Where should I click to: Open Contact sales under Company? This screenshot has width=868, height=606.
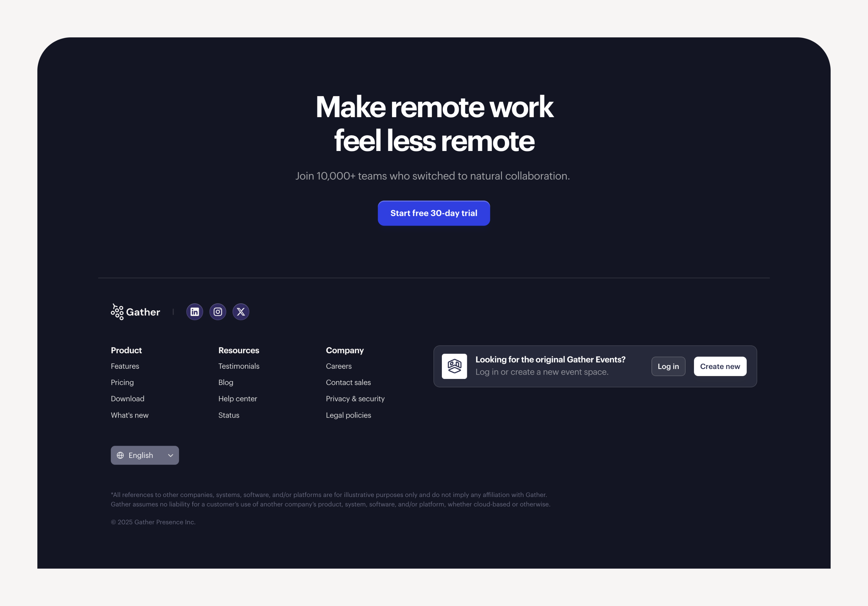pyautogui.click(x=348, y=382)
